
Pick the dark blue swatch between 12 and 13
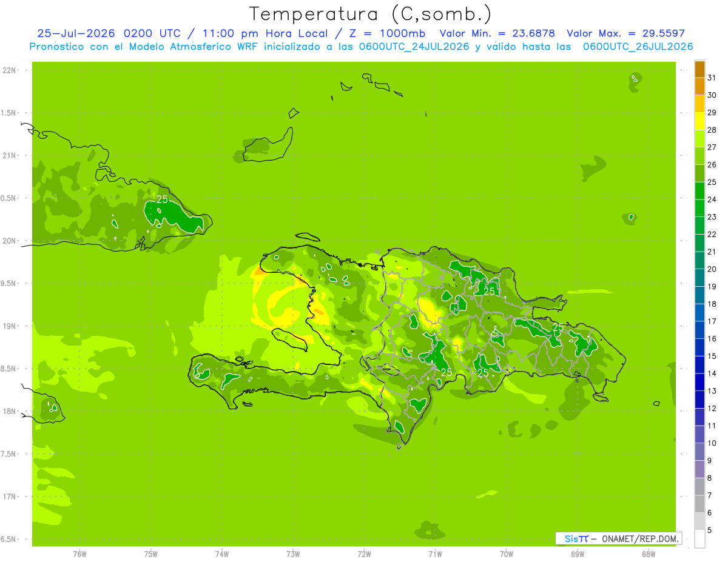click(699, 400)
